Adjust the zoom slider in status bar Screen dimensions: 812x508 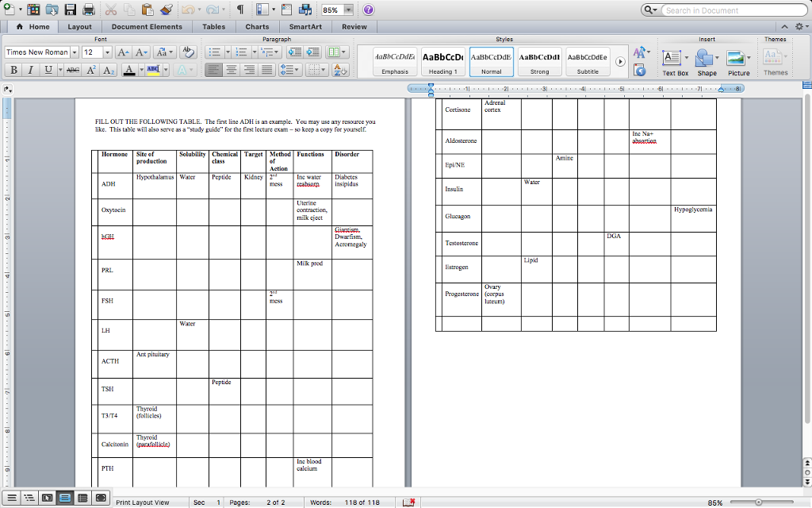[759, 502]
